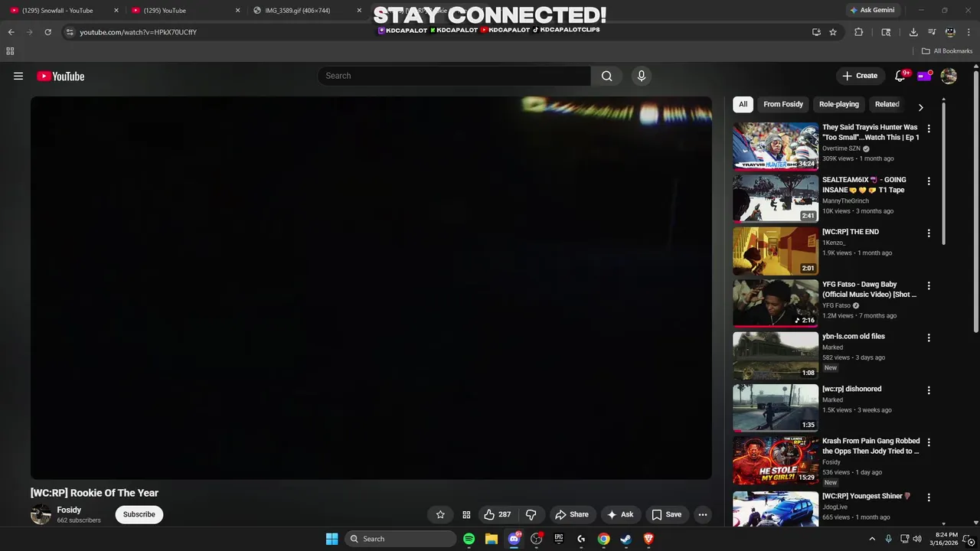The image size is (980, 551).
Task: Open the Krash From Pain Gang thumbnail
Action: tap(776, 460)
